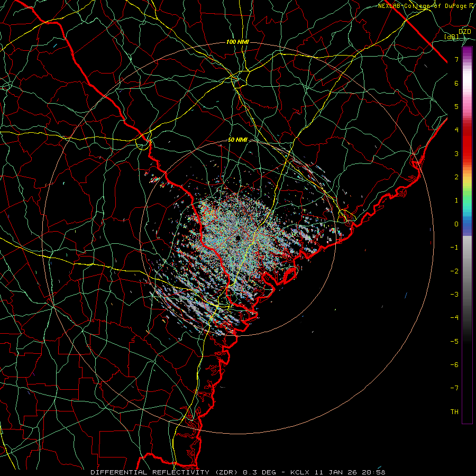
Task: Click the "0.3 DEG" elevation angle text
Action: (259, 472)
